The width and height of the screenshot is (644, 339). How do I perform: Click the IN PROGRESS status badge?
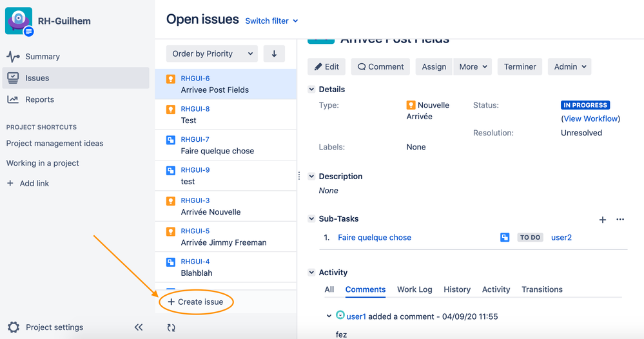(585, 105)
